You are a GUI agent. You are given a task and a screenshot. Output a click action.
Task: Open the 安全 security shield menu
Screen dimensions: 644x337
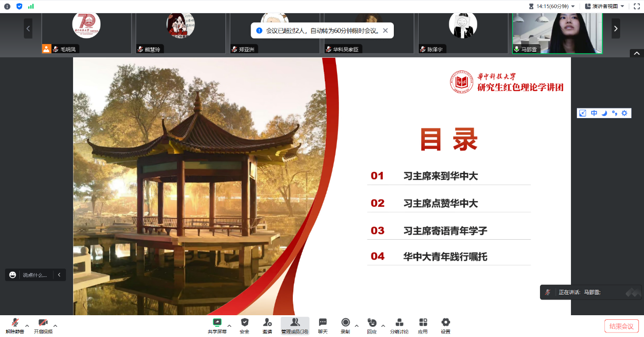click(245, 325)
